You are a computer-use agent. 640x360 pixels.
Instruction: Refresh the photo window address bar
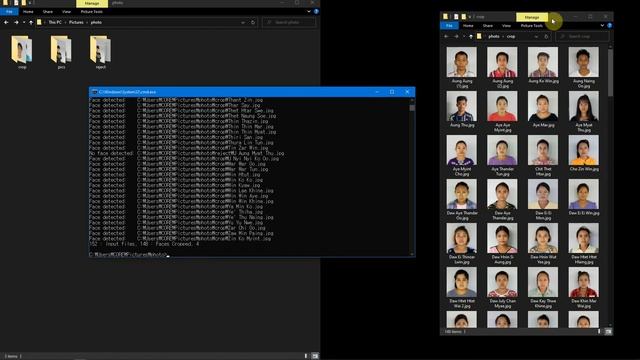253,22
